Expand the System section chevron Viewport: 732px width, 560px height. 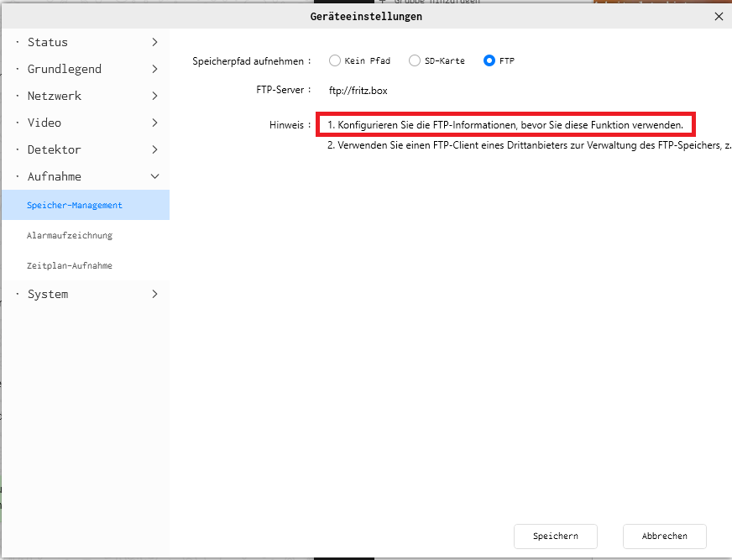click(x=154, y=294)
